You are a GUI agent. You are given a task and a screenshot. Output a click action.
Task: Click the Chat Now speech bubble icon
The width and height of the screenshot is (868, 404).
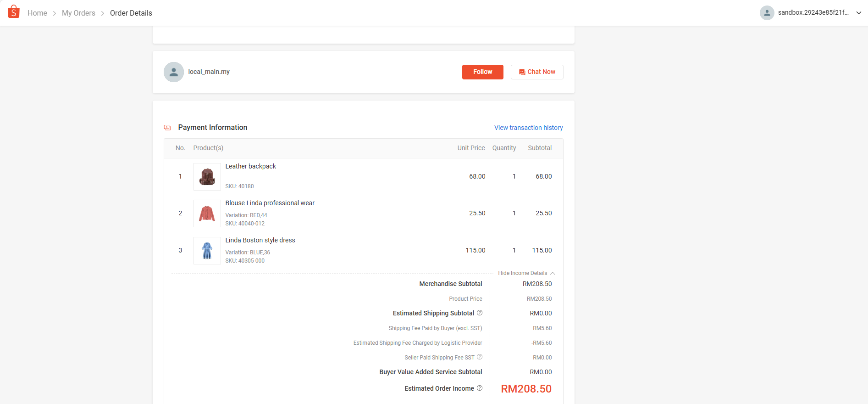522,72
